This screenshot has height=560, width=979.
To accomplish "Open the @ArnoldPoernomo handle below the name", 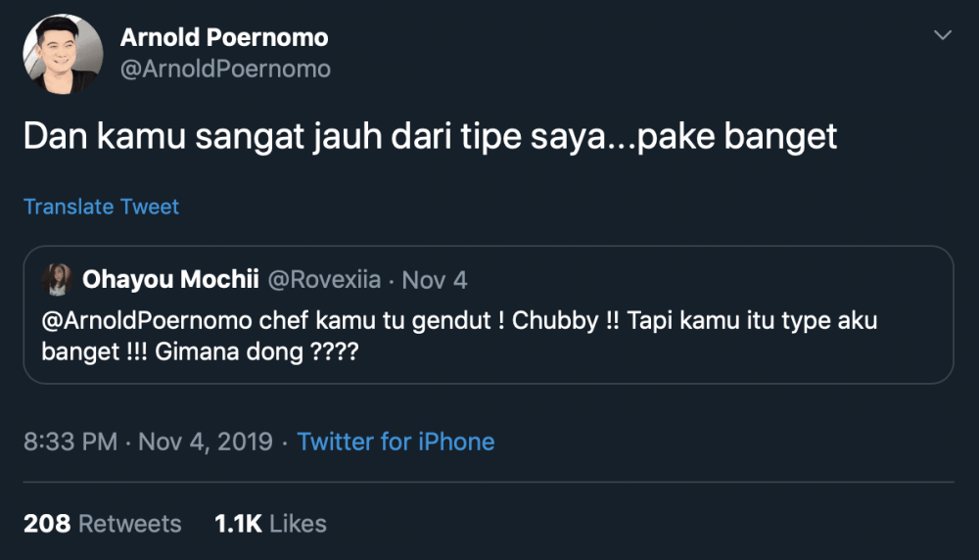I will click(225, 70).
